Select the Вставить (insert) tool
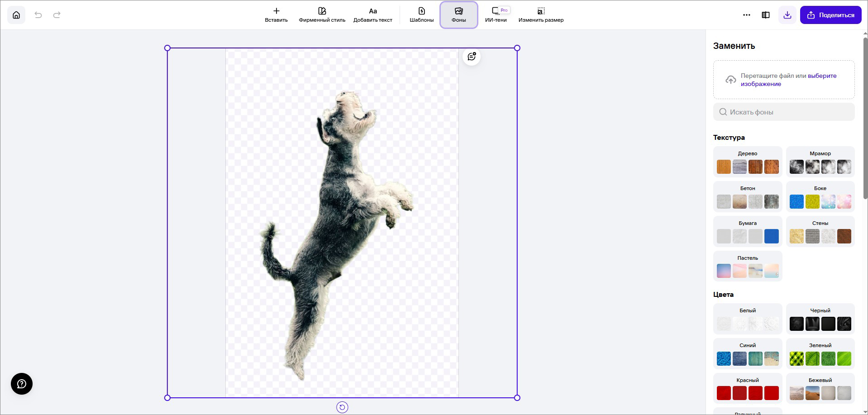Screen dimensions: 868x415 tap(276, 14)
